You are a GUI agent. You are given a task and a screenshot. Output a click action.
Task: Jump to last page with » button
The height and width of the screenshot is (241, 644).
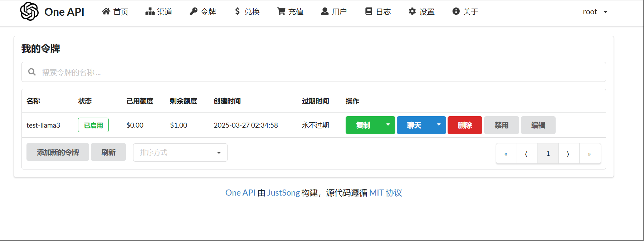[x=590, y=154]
